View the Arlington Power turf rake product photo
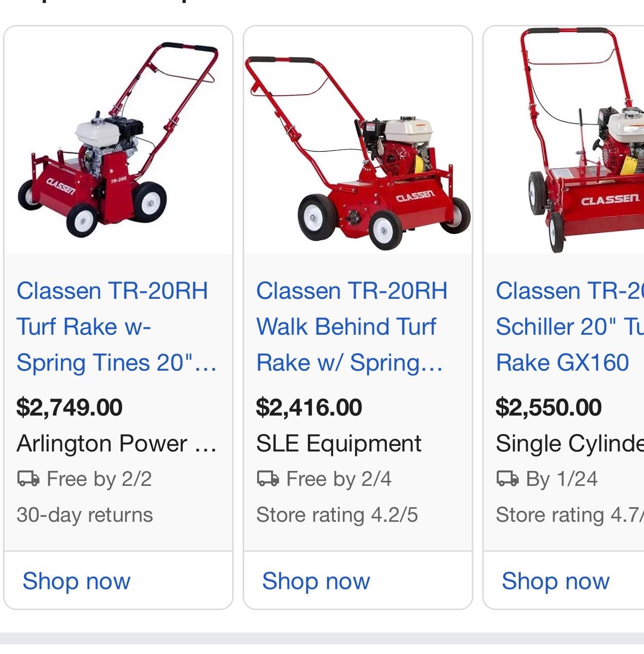This screenshot has height=654, width=644. [x=118, y=141]
